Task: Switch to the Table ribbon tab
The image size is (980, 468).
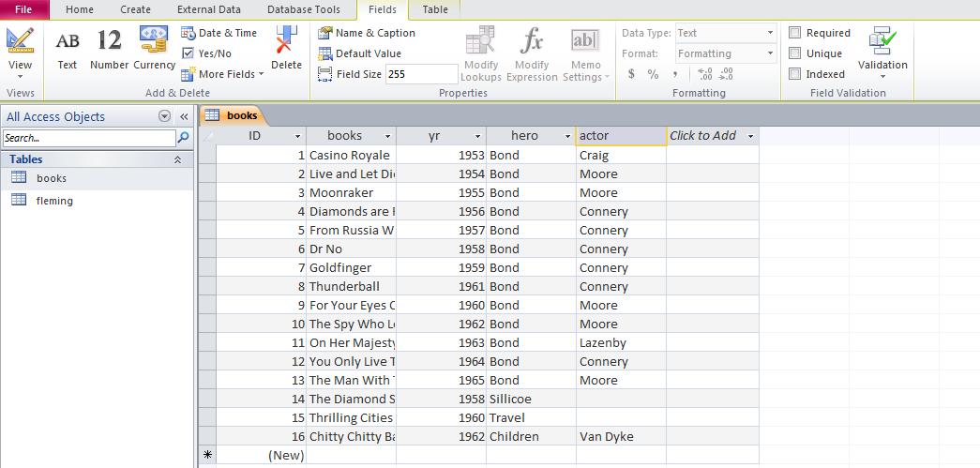Action: pos(435,9)
